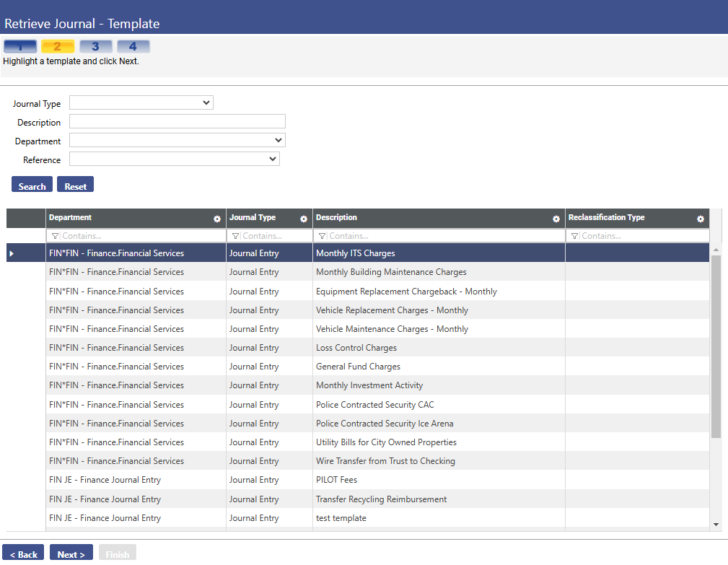Click the Department column filter icon

click(56, 236)
